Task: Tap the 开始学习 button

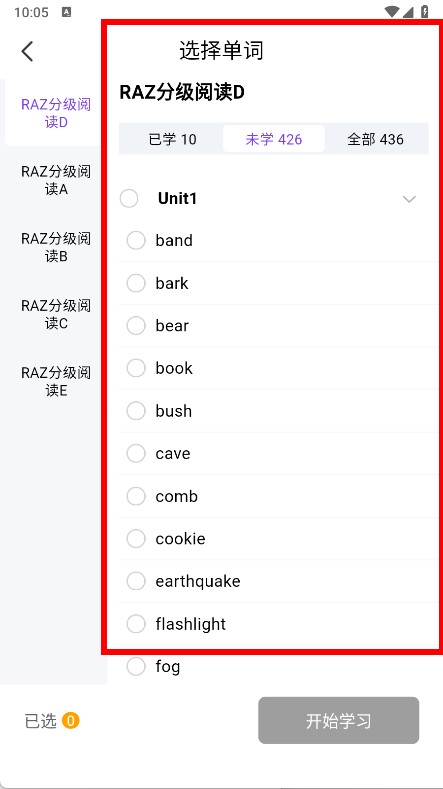Action: click(x=338, y=721)
